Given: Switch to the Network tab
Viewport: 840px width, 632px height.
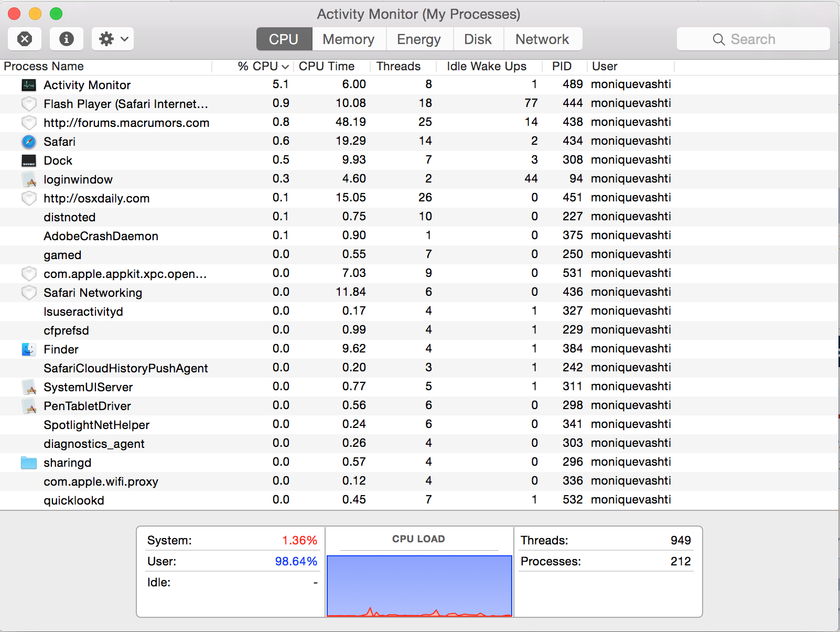Looking at the screenshot, I should 542,39.
